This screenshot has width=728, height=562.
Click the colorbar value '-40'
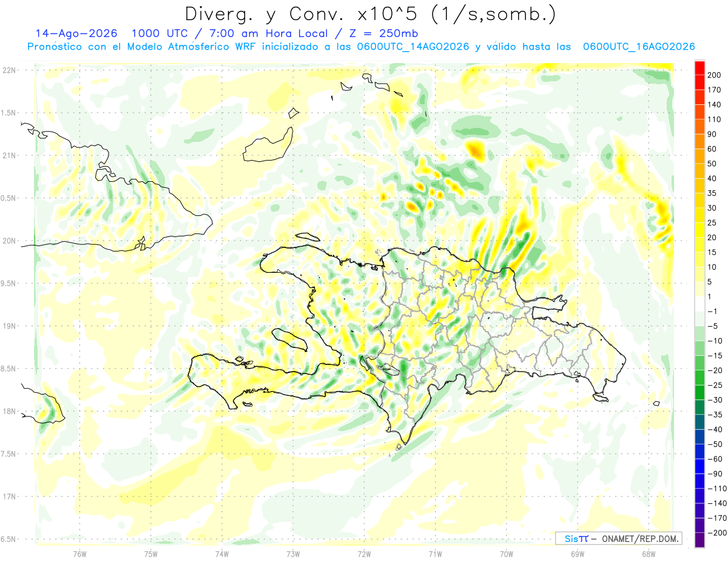tap(715, 430)
